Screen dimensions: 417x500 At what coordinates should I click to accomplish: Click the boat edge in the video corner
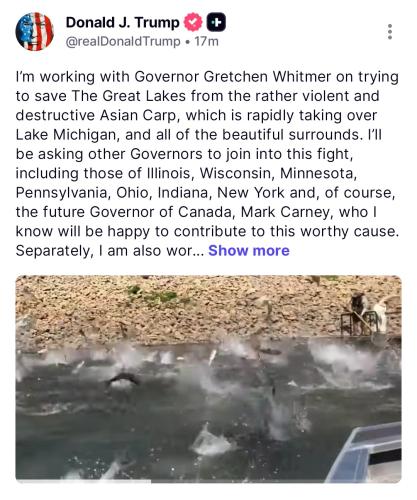tap(366, 455)
